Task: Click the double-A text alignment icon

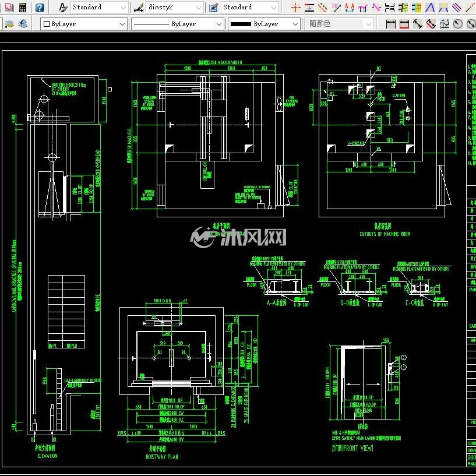Action: [x=350, y=8]
